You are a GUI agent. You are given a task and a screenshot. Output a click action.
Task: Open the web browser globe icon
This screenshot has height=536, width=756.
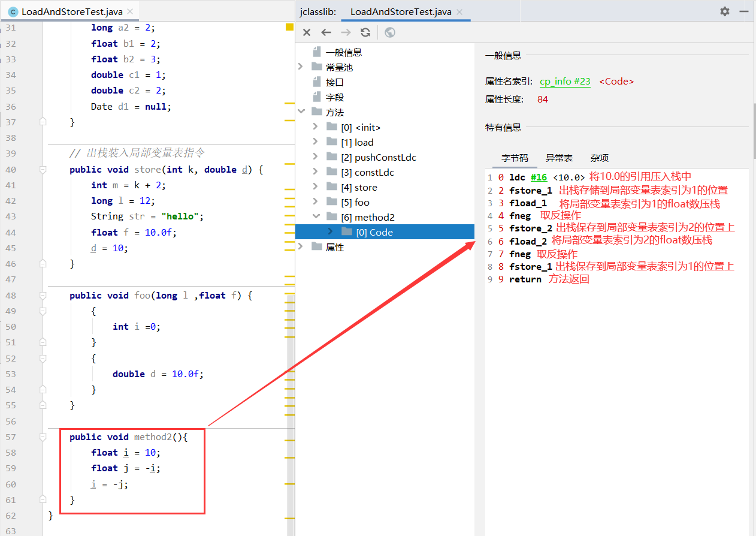coord(390,32)
